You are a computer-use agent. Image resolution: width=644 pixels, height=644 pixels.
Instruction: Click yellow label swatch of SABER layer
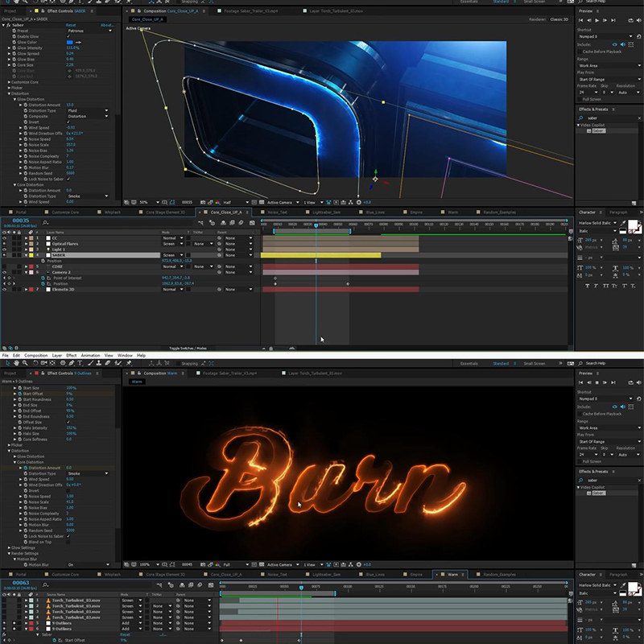31,255
